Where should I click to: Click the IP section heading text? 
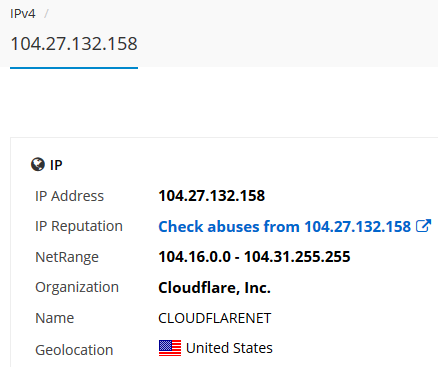(x=56, y=165)
